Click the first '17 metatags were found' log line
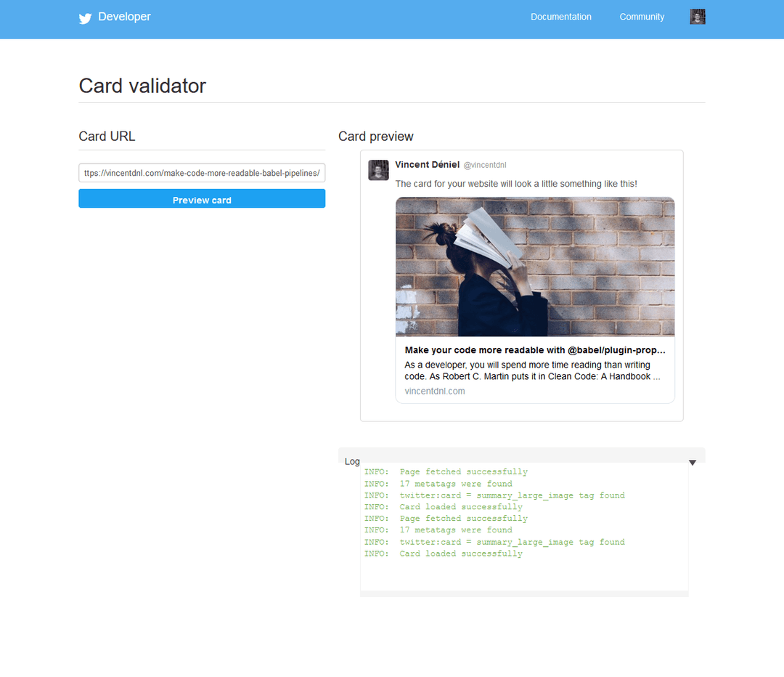Image resolution: width=784 pixels, height=677 pixels. [438, 484]
